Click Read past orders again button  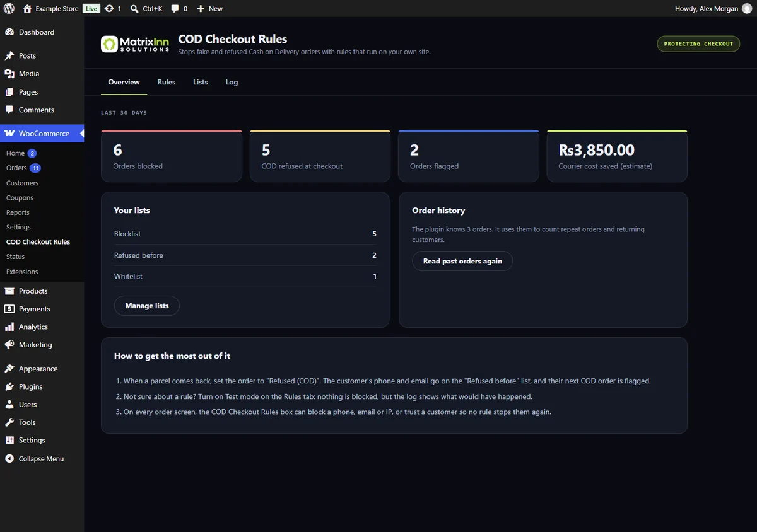pyautogui.click(x=462, y=261)
